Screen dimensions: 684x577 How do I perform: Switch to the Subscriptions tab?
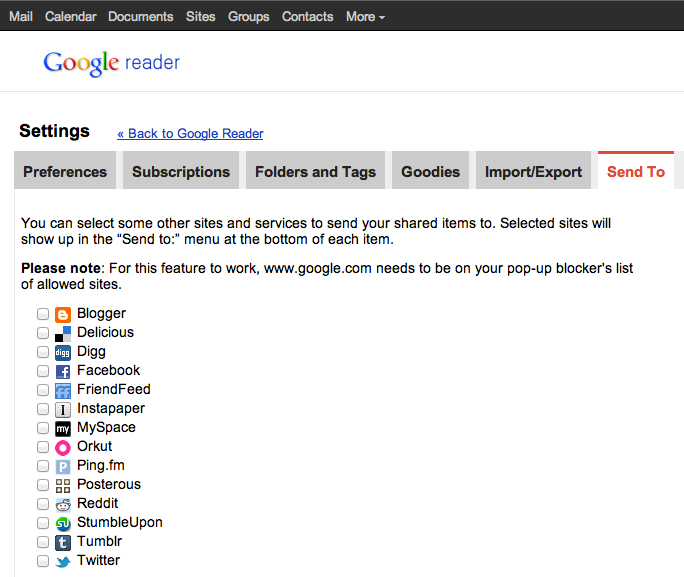coord(181,171)
